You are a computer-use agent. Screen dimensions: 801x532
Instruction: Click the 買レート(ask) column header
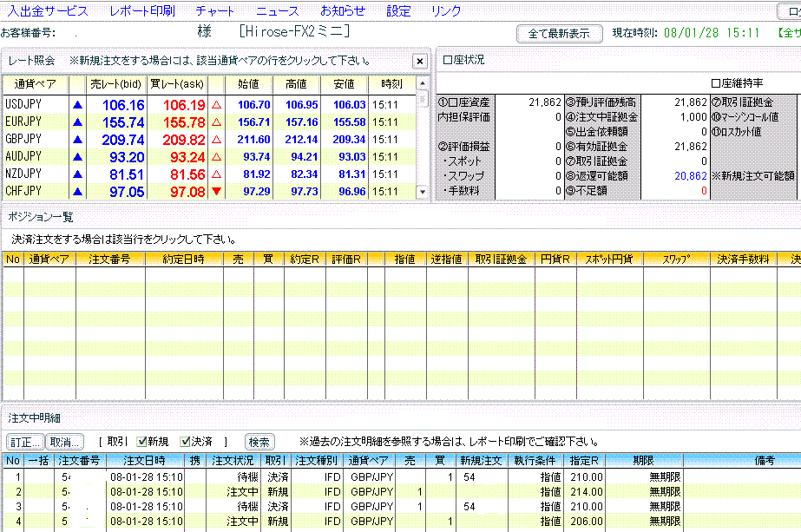coord(177,84)
